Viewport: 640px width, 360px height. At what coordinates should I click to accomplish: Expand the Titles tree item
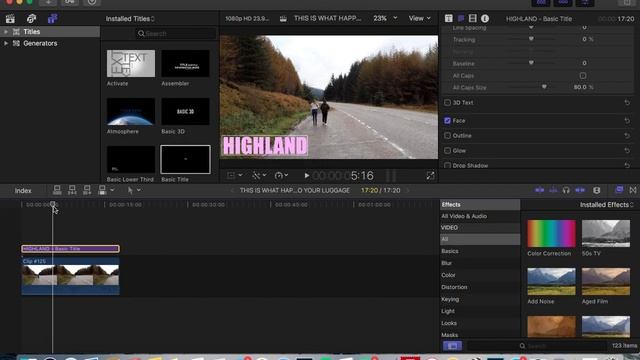6,31
